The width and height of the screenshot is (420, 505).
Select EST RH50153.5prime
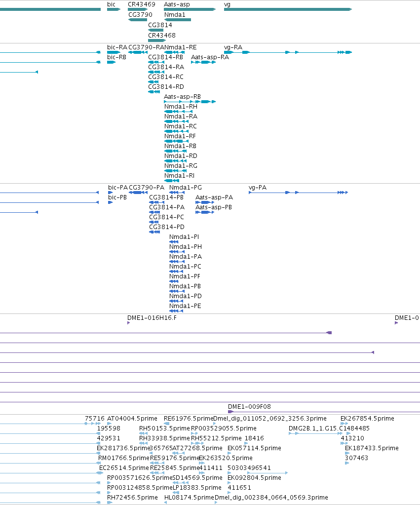(143, 433)
